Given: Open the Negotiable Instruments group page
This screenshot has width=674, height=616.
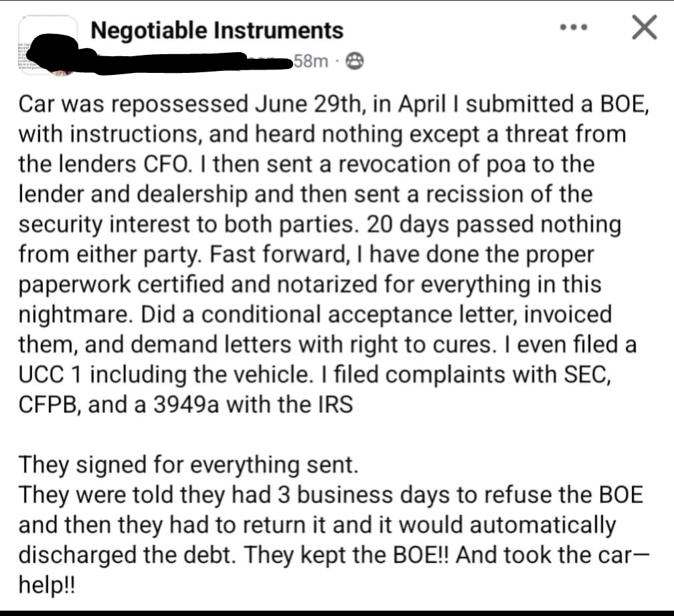Looking at the screenshot, I should [217, 31].
